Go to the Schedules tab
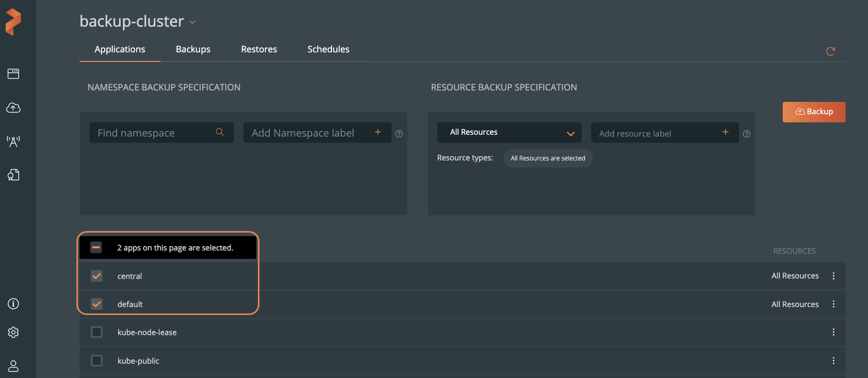The width and height of the screenshot is (868, 378). 328,50
